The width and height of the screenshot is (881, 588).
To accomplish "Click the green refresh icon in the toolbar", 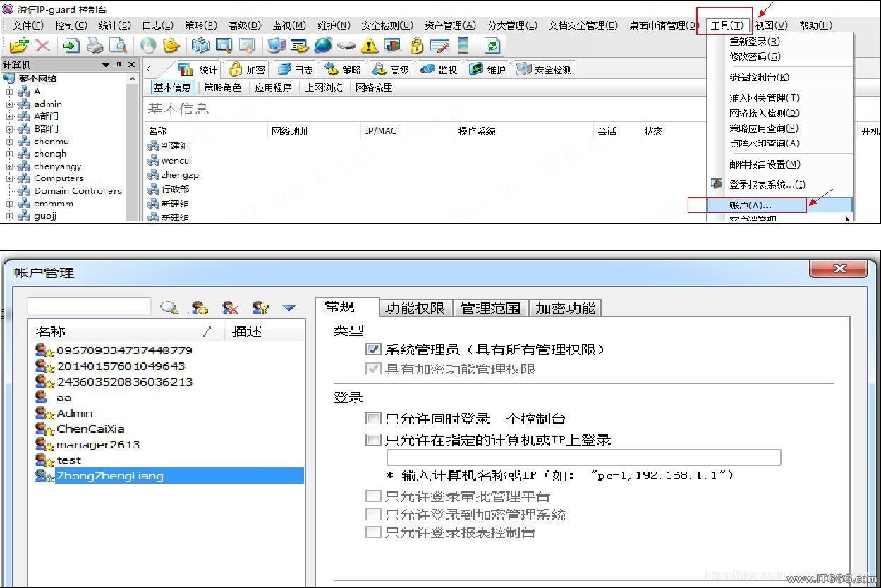I will pos(492,46).
